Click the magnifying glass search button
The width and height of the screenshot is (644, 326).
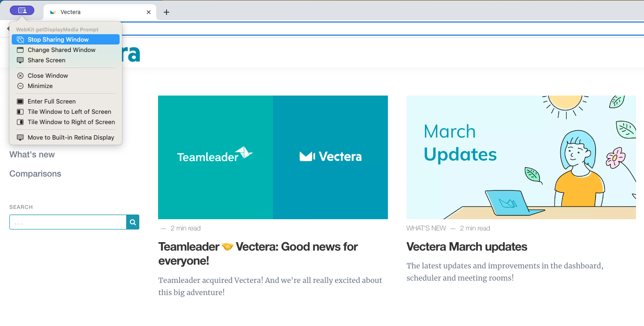133,222
